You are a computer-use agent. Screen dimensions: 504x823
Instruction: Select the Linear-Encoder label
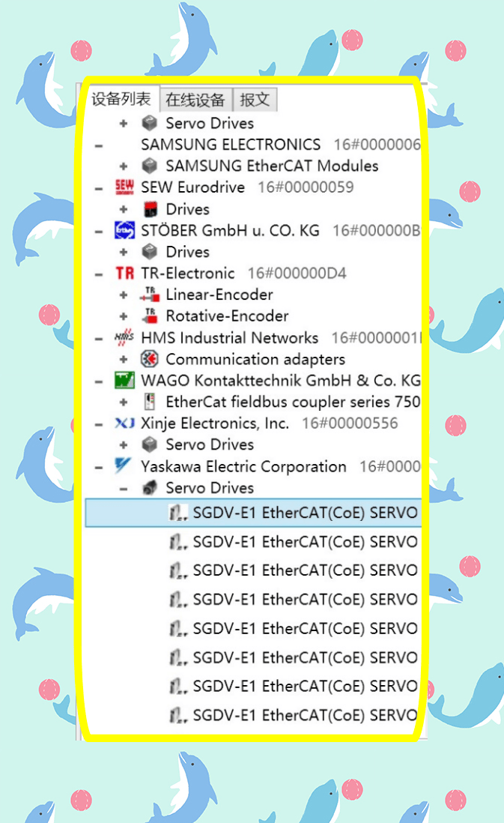[219, 295]
